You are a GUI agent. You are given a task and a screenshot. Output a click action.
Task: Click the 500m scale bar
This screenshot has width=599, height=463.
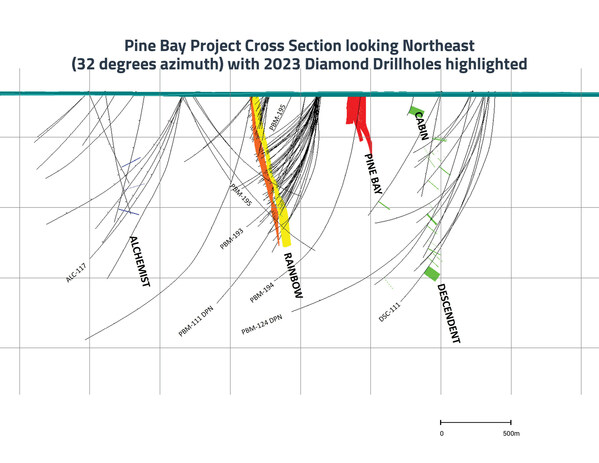pos(476,423)
